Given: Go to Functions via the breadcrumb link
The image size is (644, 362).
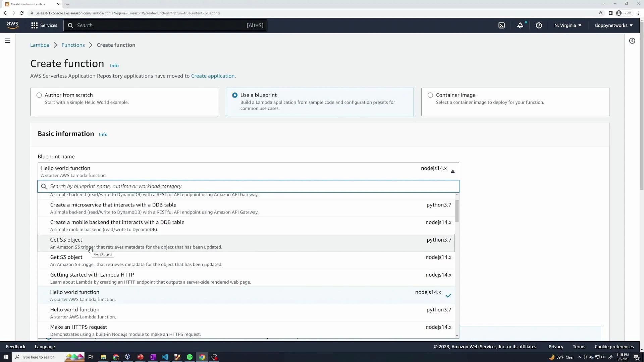Looking at the screenshot, I should 73,45.
